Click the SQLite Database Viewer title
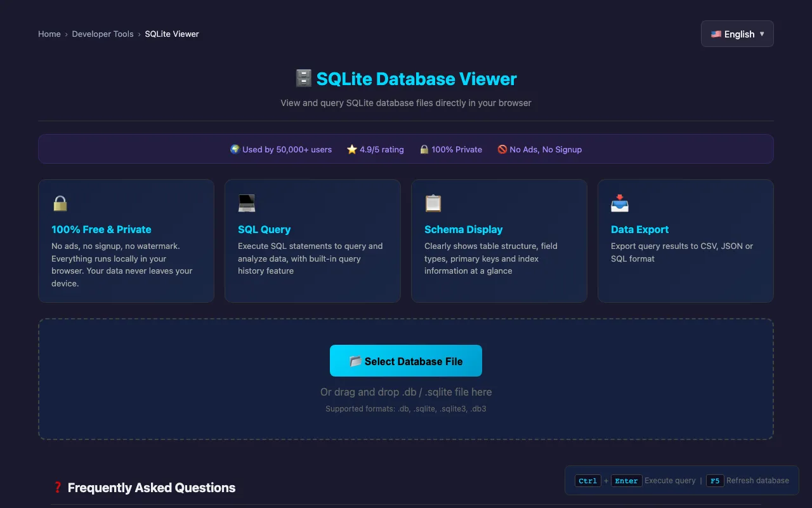Image resolution: width=812 pixels, height=508 pixels. [x=417, y=79]
